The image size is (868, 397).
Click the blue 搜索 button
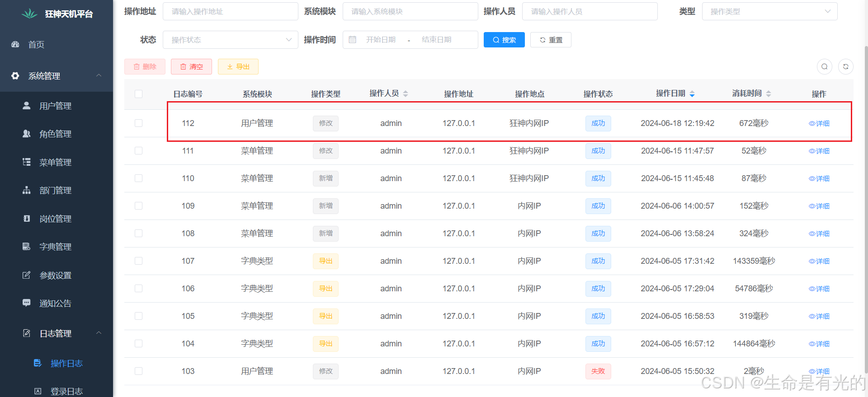[x=504, y=40]
